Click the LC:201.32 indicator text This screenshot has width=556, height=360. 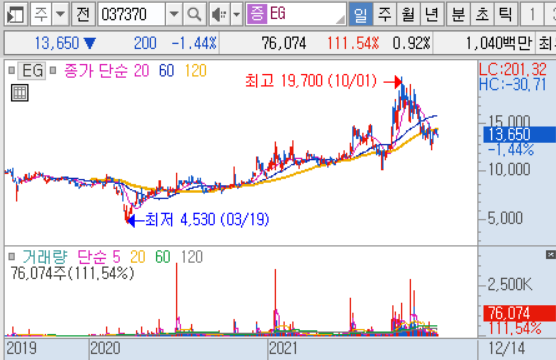[x=513, y=69]
